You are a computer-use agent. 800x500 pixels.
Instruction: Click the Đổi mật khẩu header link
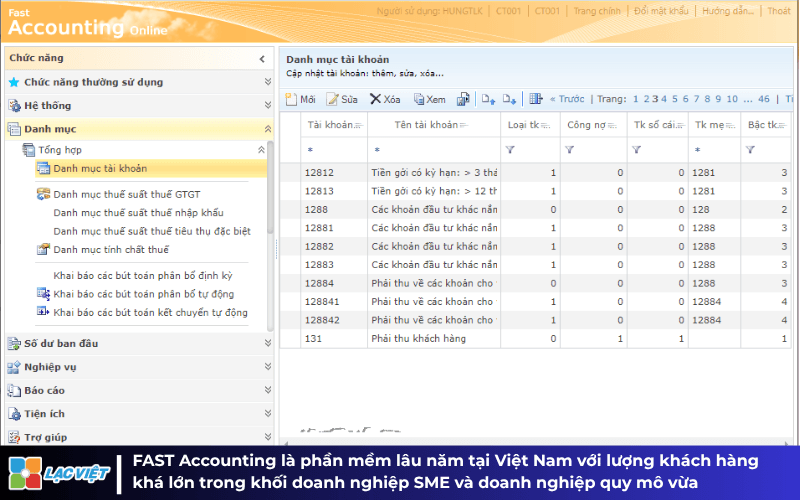click(x=661, y=11)
